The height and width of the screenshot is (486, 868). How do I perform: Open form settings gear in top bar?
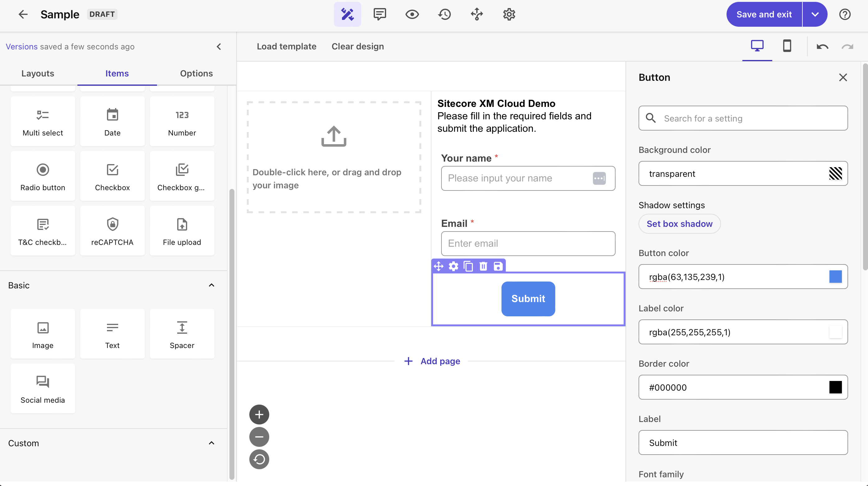tap(509, 14)
